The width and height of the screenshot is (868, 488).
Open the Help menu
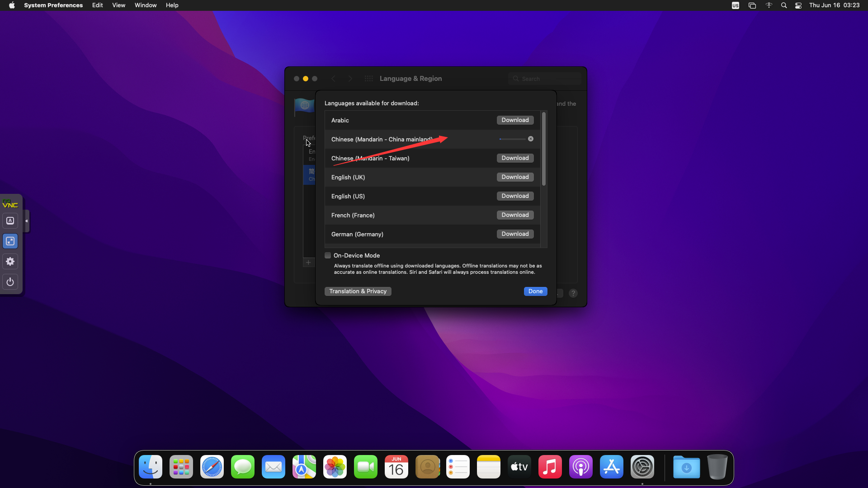(x=172, y=5)
